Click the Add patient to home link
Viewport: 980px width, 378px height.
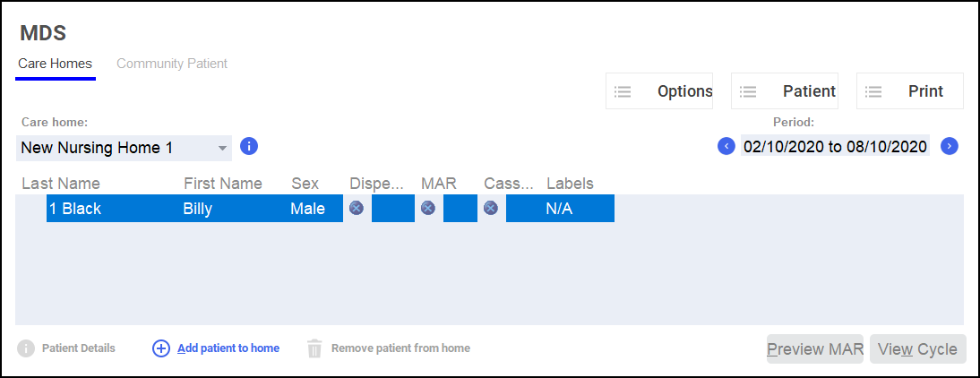228,348
